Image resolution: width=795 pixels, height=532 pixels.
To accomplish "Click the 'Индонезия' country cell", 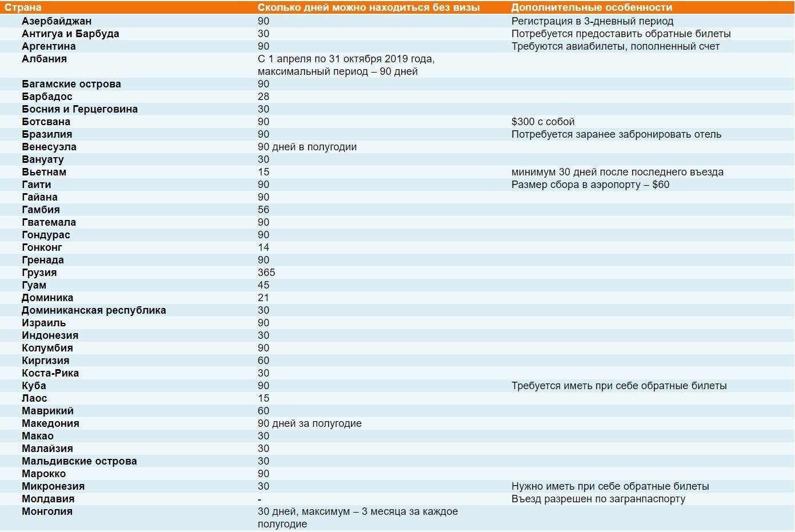I will (50, 335).
